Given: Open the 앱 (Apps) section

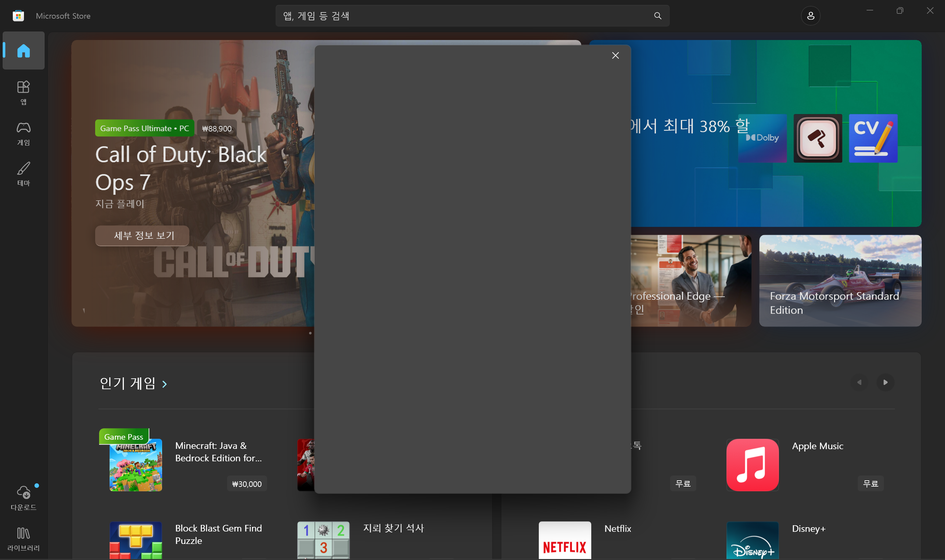Looking at the screenshot, I should tap(23, 93).
